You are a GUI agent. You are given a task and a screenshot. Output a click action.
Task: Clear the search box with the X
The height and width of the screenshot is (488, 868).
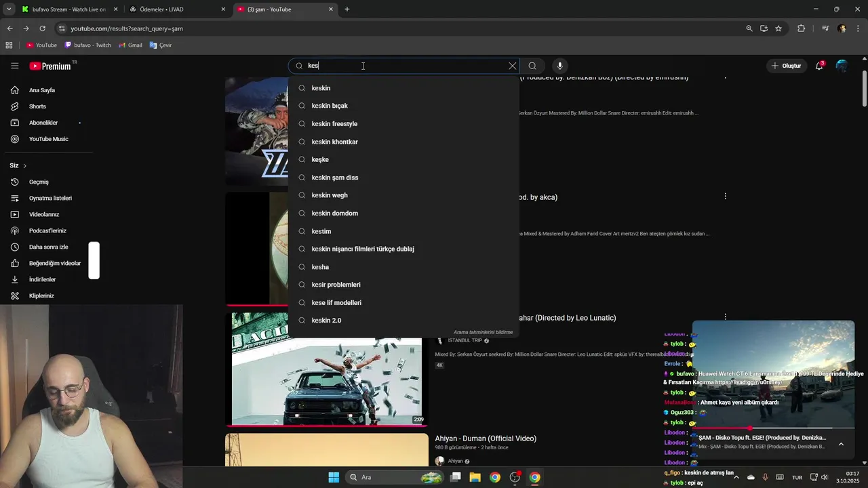513,66
